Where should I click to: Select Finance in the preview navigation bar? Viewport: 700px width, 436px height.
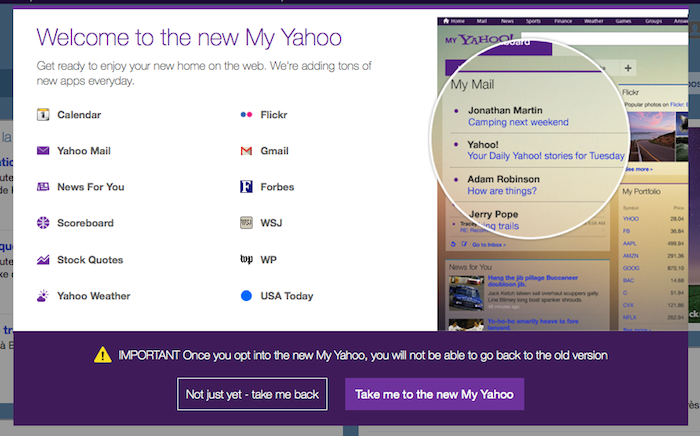click(x=563, y=21)
